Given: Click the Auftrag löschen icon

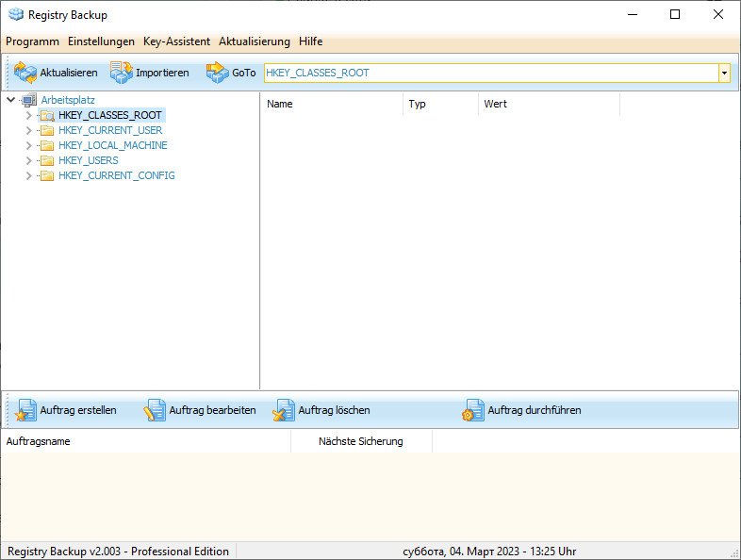Looking at the screenshot, I should click(284, 410).
